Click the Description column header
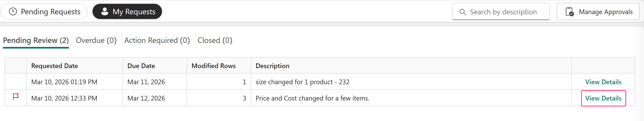The height and width of the screenshot is (121, 644). [x=272, y=66]
